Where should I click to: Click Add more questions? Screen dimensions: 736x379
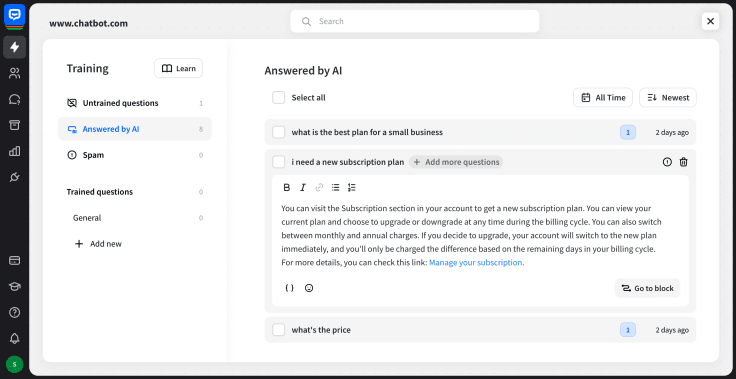click(456, 162)
